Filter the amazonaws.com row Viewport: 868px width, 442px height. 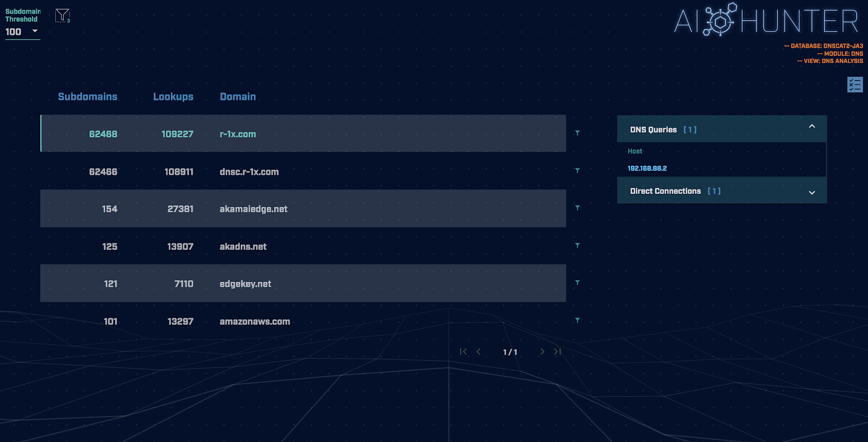pyautogui.click(x=577, y=320)
